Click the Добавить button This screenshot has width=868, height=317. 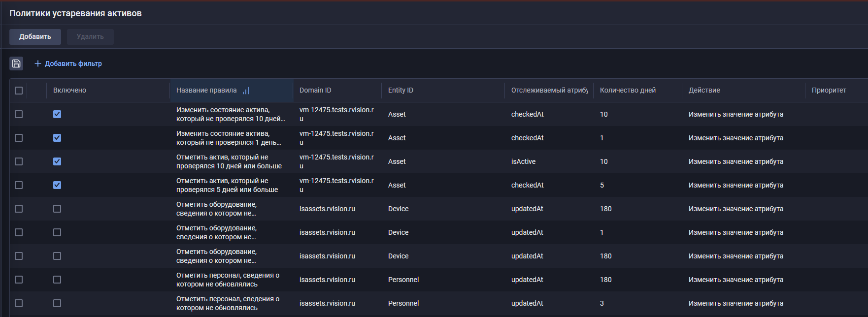(x=35, y=37)
